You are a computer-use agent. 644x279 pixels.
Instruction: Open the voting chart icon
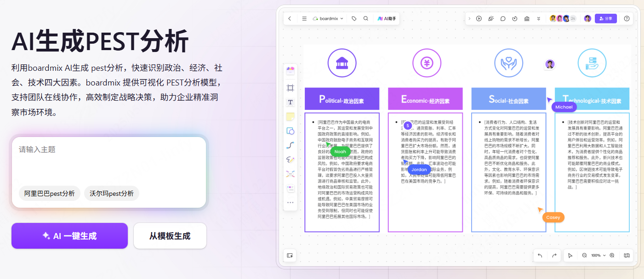click(x=527, y=18)
